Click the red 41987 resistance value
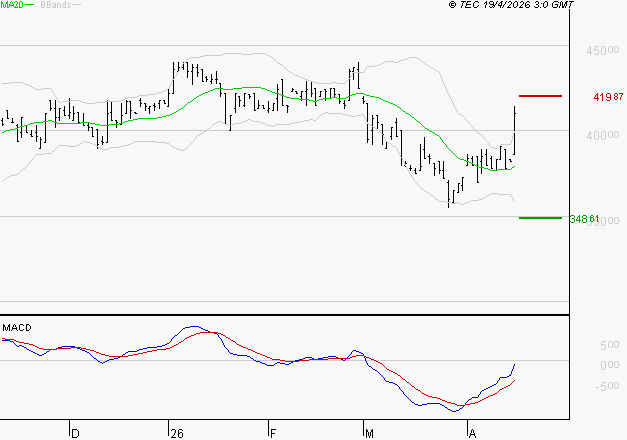 point(608,97)
